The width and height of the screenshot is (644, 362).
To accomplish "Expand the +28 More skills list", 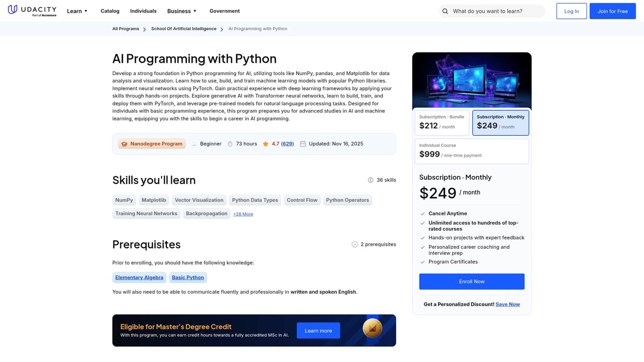I will (243, 214).
